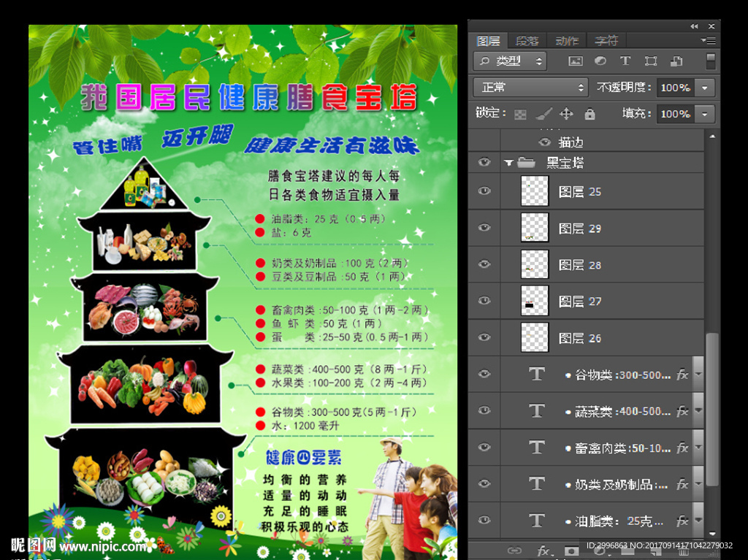This screenshot has height=560, width=748.
Task: Hide the 黑宝塔 group
Action: coord(484,162)
